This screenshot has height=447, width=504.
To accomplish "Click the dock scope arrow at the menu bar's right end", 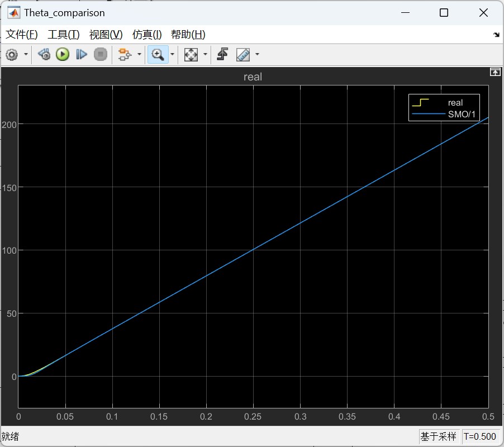I will click(x=496, y=35).
